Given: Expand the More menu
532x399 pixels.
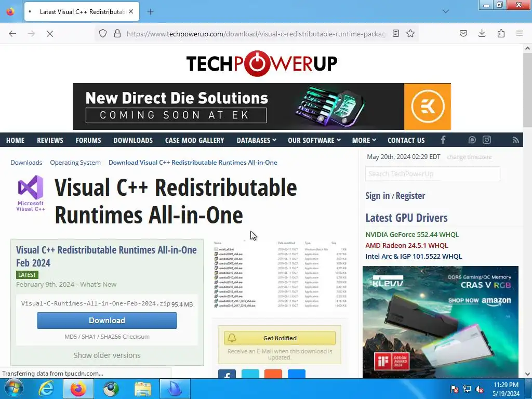Looking at the screenshot, I should [364, 140].
